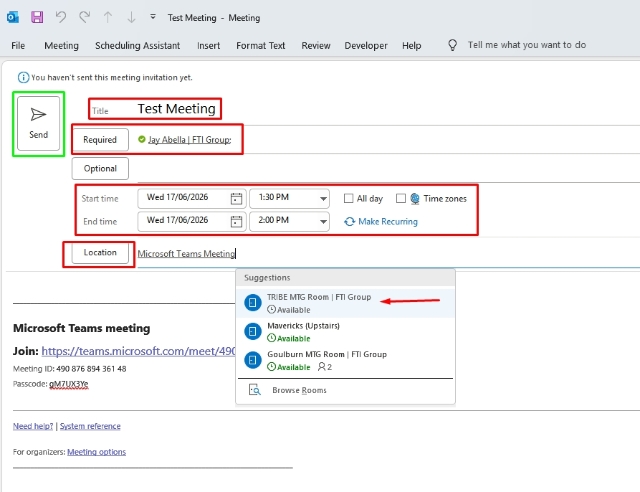Click green availability dot next to Jay Abella

pyautogui.click(x=142, y=139)
